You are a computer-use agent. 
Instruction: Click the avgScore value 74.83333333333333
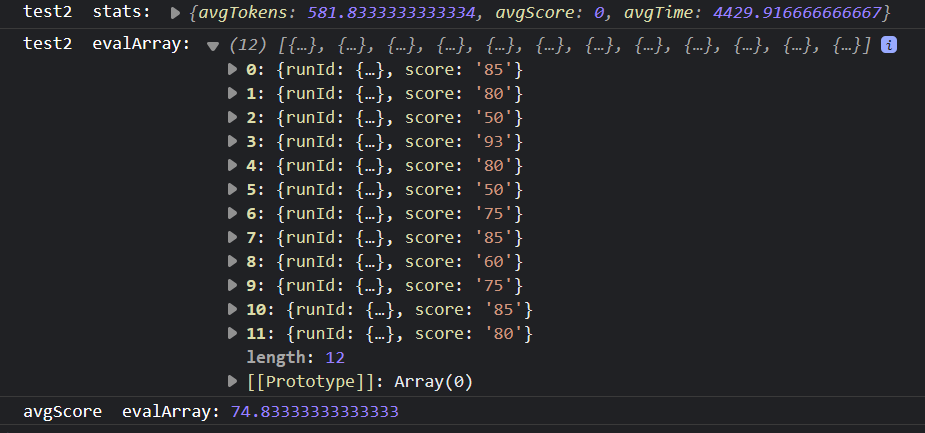tap(314, 412)
